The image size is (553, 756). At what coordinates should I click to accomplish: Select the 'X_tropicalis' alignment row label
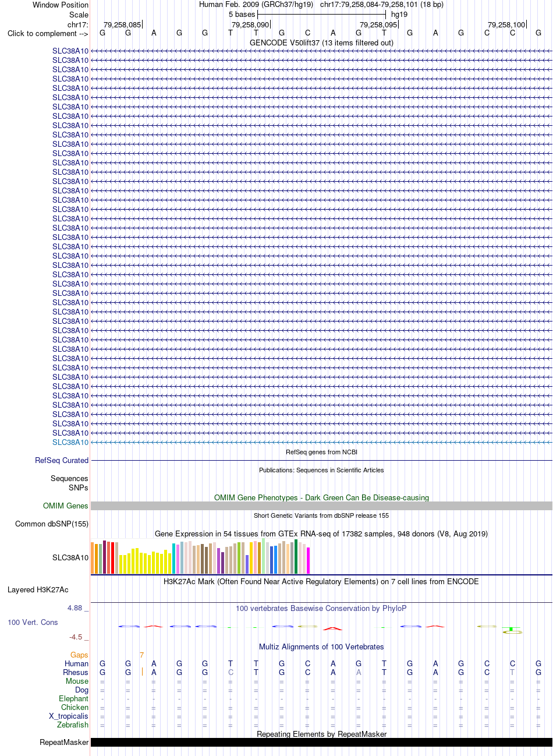[69, 716]
